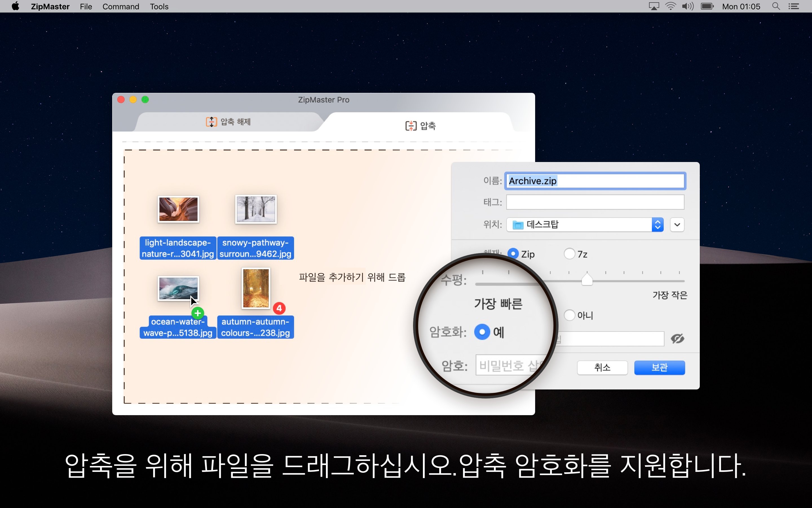Click the green plus add badge

198,313
